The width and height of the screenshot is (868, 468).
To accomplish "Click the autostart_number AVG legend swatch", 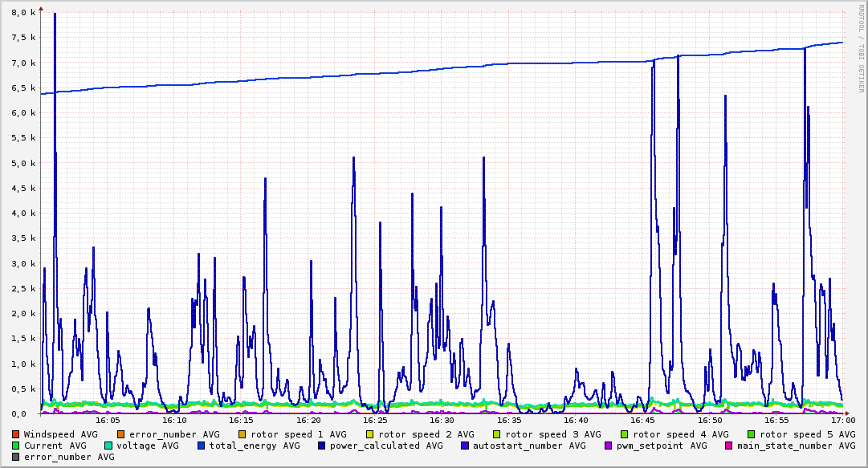I will [x=464, y=446].
